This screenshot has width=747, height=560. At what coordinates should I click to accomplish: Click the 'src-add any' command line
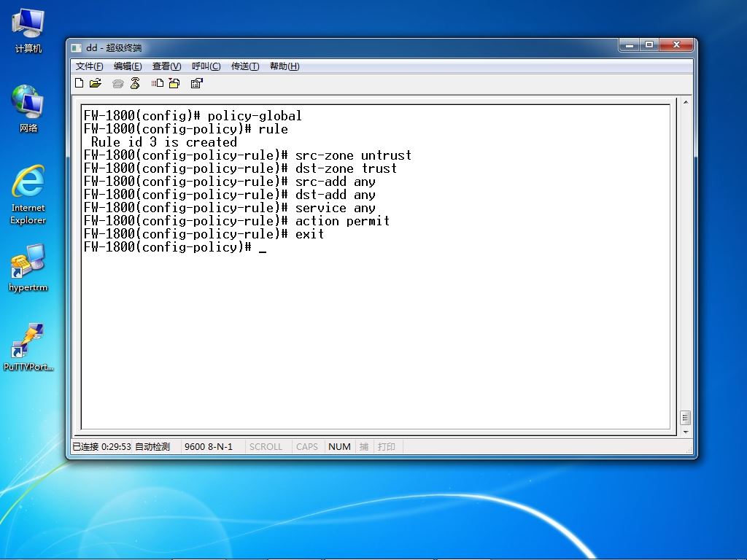[229, 182]
